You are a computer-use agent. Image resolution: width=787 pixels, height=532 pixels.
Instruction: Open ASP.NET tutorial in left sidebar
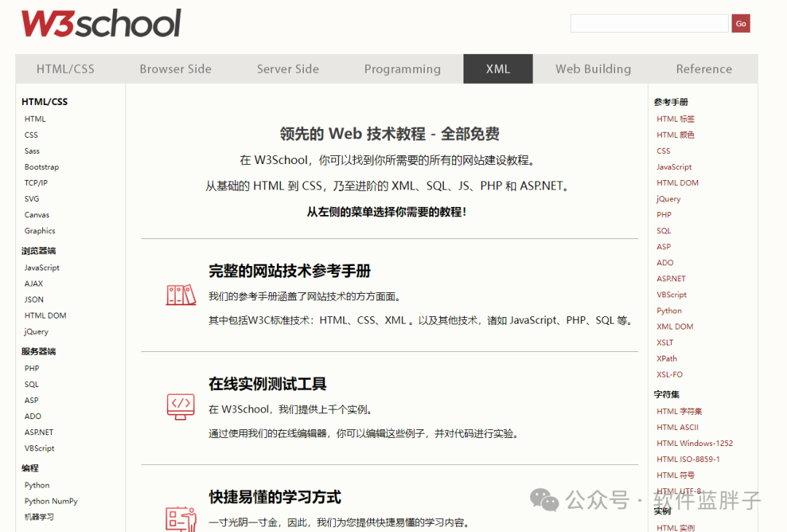39,432
